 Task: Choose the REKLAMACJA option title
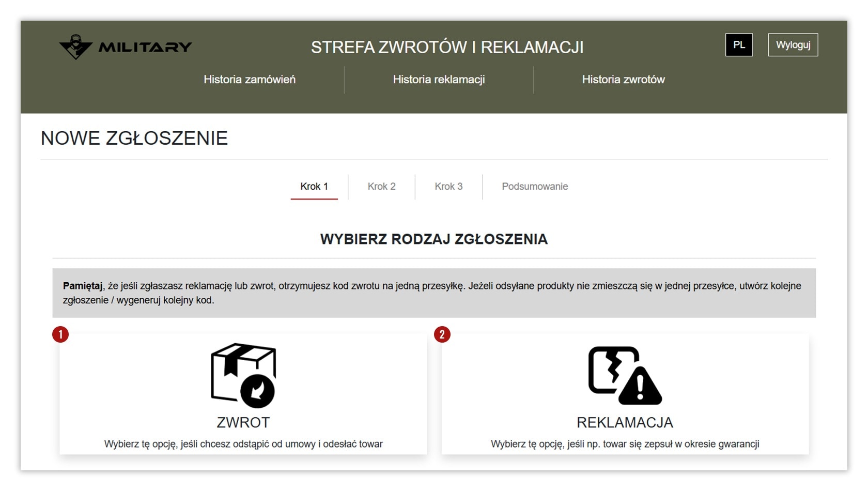[625, 423]
